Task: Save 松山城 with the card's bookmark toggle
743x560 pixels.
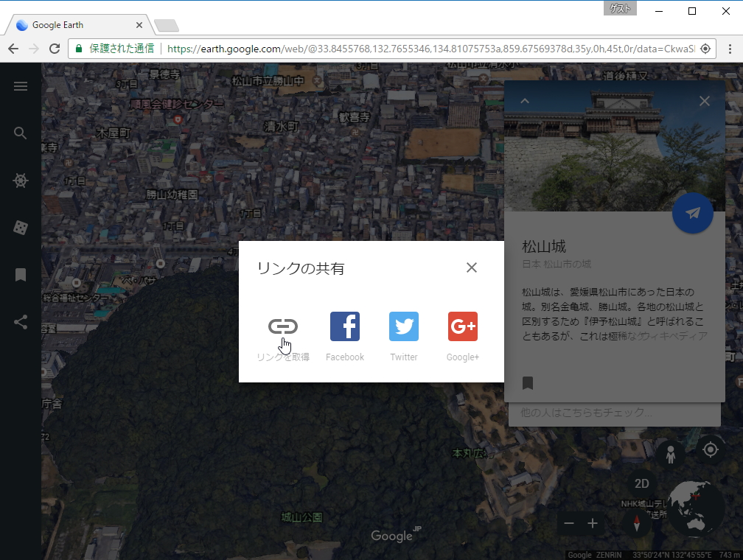Action: point(528,382)
